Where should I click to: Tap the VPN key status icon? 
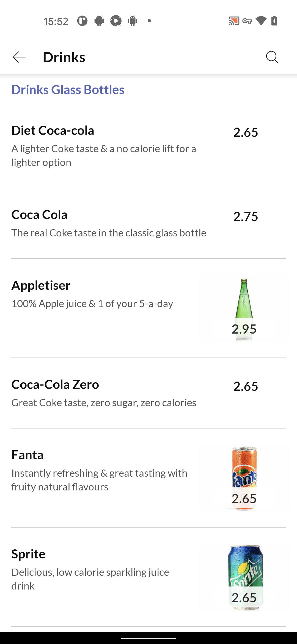point(247,21)
